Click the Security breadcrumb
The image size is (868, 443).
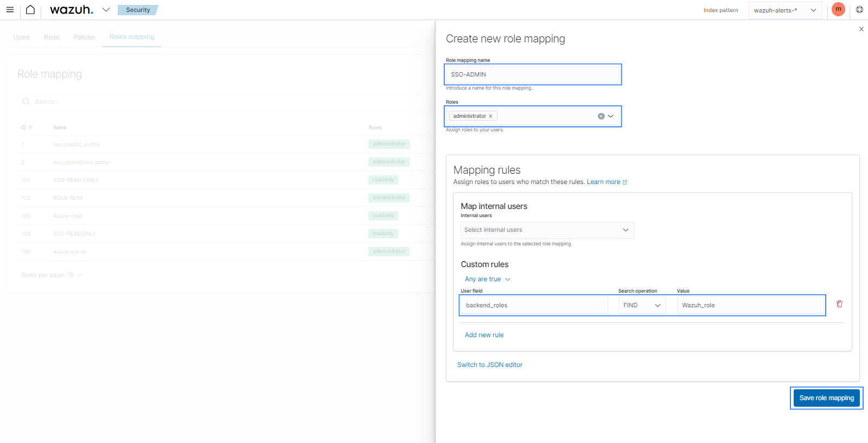(x=138, y=10)
